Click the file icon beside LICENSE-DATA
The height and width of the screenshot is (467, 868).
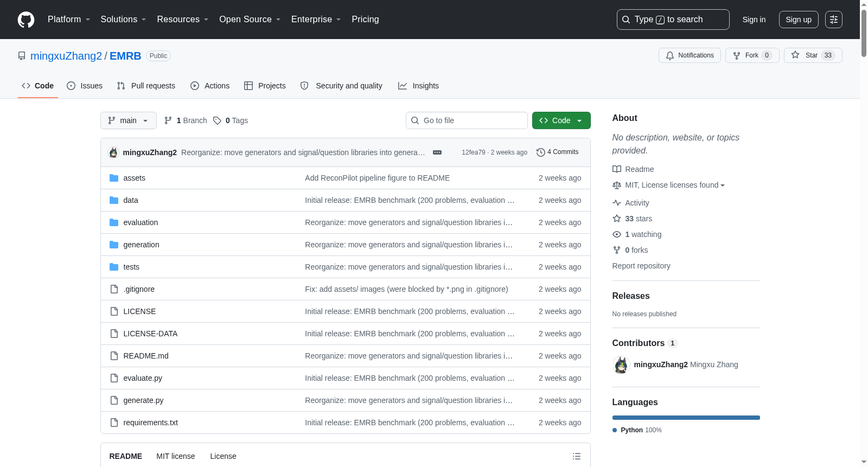coord(114,334)
